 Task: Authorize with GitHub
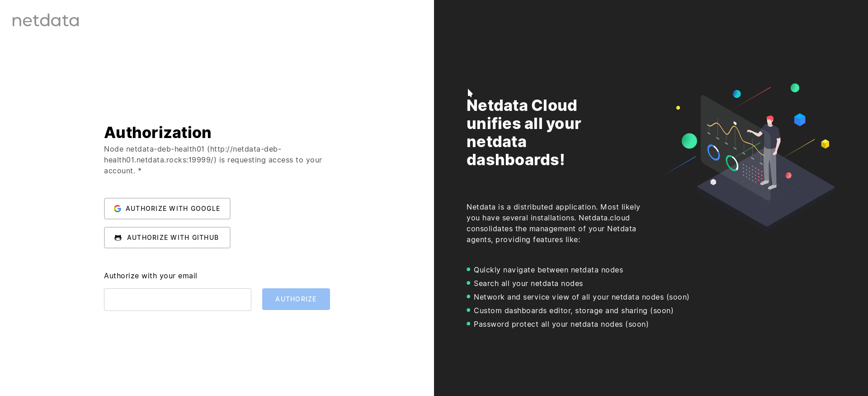(167, 238)
